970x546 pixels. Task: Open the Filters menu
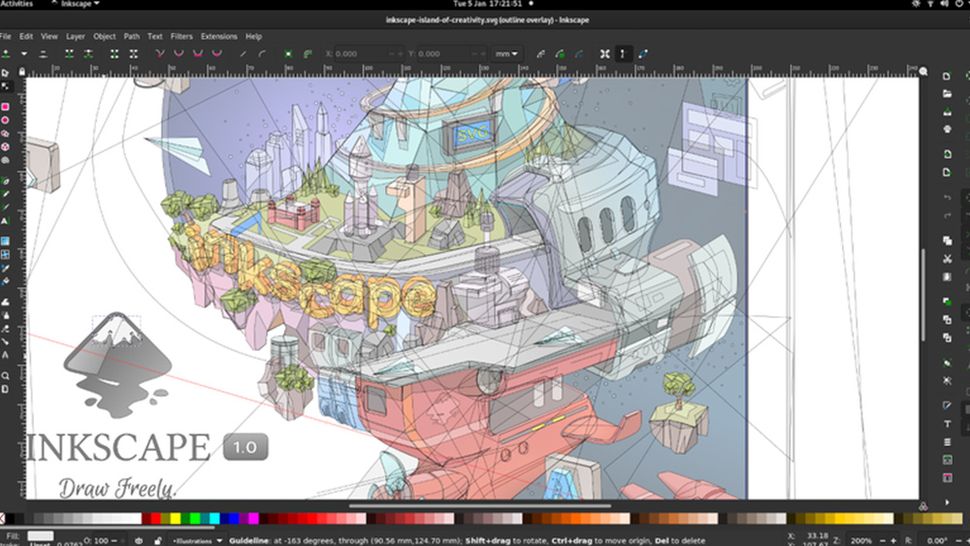click(x=181, y=36)
